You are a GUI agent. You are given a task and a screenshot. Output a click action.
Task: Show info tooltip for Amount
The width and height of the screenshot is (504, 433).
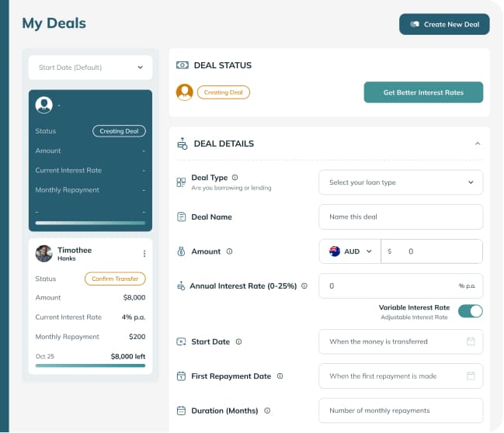(229, 251)
